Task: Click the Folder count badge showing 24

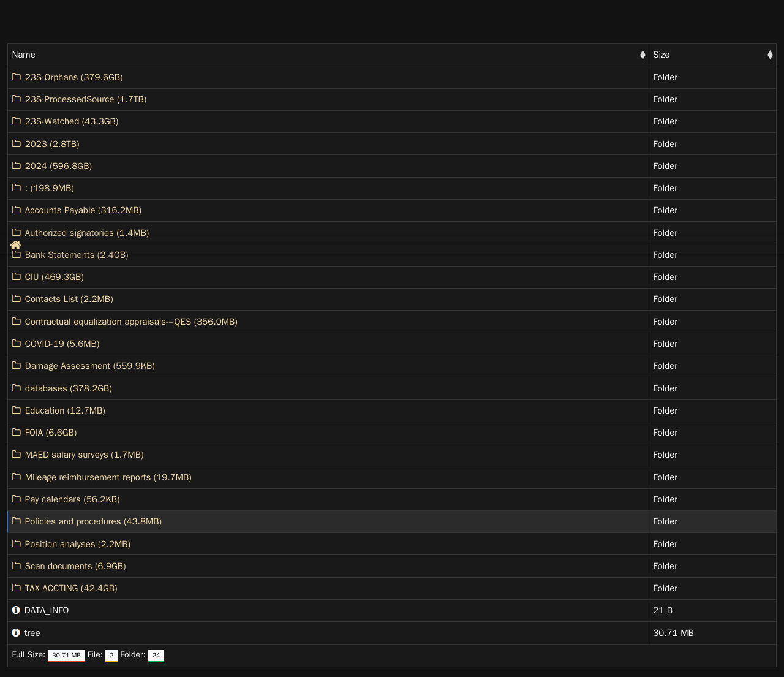Action: pos(156,656)
